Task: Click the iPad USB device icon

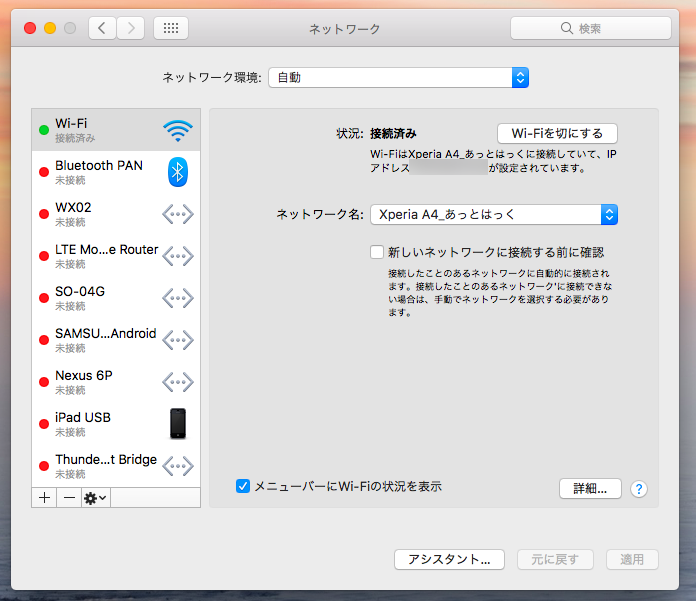Action: point(178,424)
